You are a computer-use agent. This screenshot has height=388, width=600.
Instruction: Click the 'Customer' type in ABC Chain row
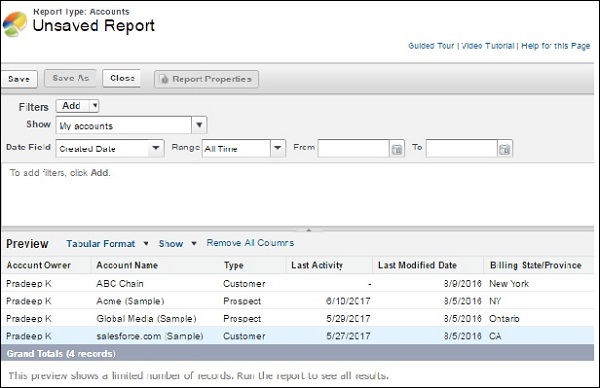click(x=244, y=284)
